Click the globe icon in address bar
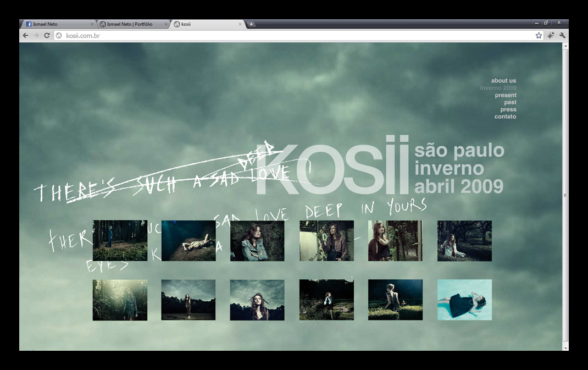 [59, 36]
